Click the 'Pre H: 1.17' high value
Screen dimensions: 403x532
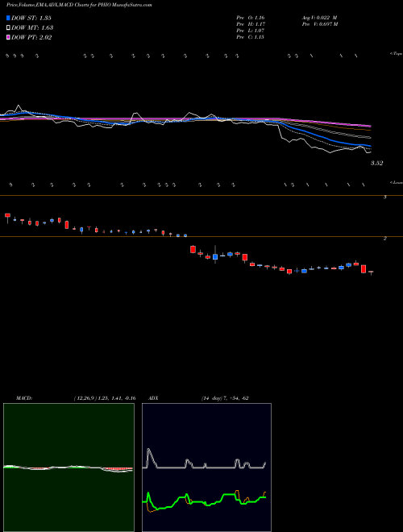[x=251, y=24]
